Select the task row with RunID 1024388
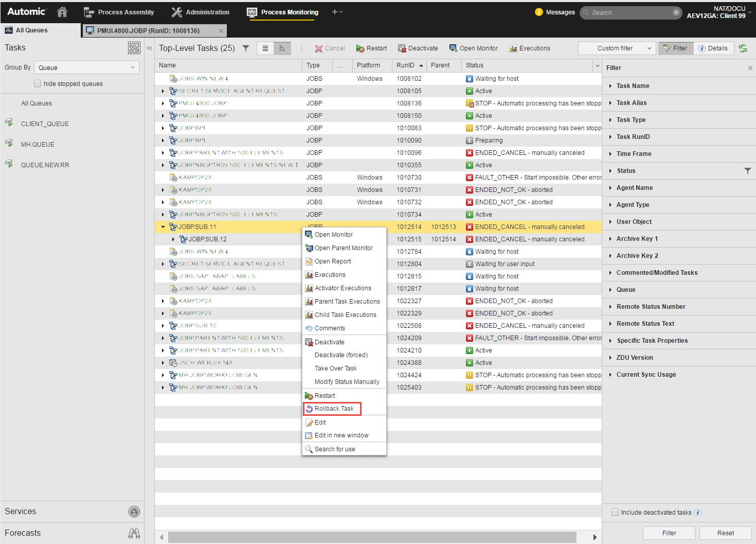This screenshot has width=756, height=544. pos(378,363)
